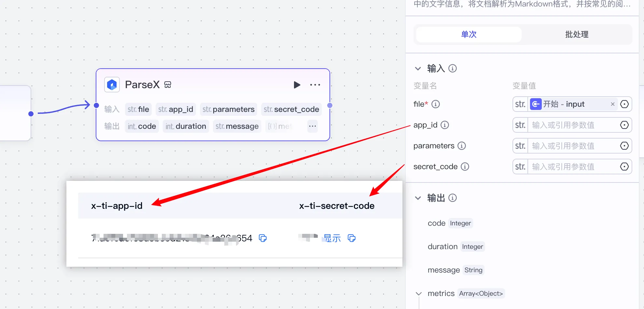Open variable reference picker for parameters
Image resolution: width=644 pixels, height=309 pixels.
(x=624, y=146)
